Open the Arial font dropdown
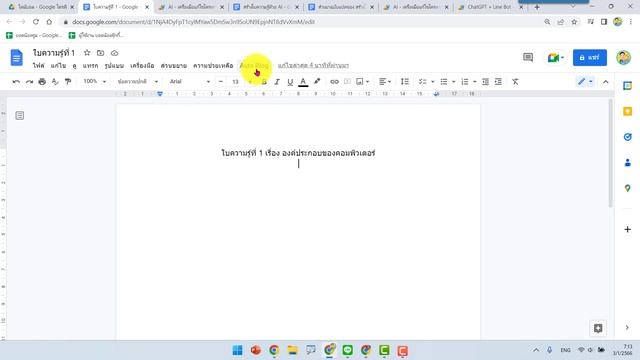 (x=189, y=81)
